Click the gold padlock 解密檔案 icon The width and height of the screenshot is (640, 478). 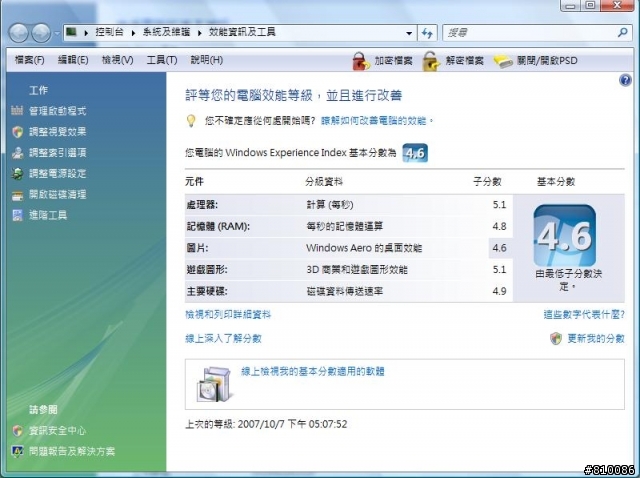[431, 61]
